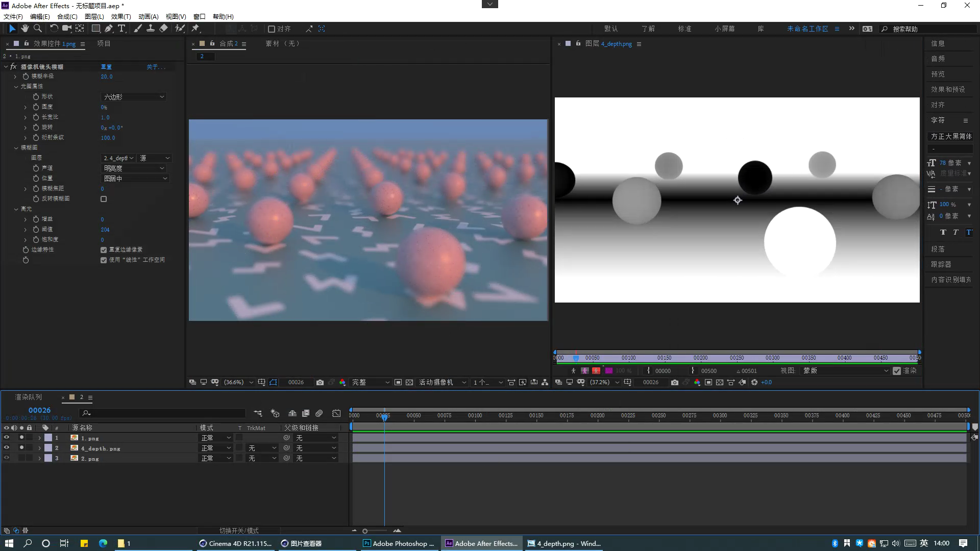Select the Roto Brush tool
Image resolution: width=980 pixels, height=551 pixels.
tap(180, 29)
